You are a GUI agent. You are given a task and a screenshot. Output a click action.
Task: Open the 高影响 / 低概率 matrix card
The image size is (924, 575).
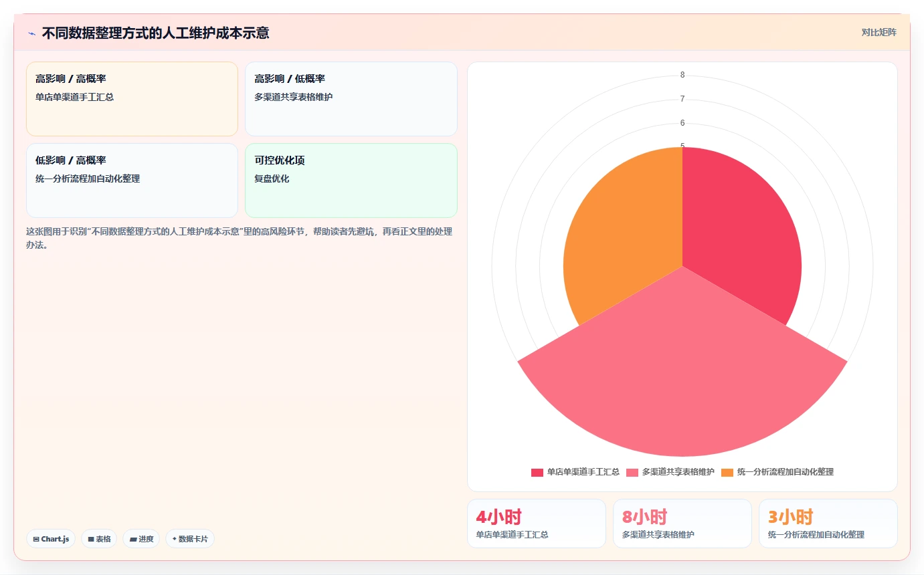(x=351, y=99)
